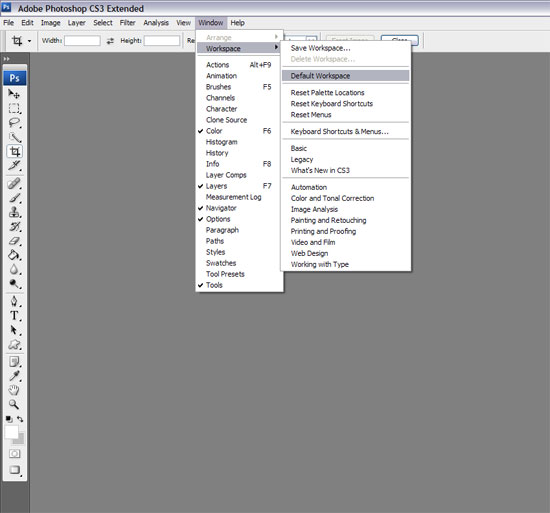Click the default colors icon
This screenshot has width=550, height=513.
(9, 419)
